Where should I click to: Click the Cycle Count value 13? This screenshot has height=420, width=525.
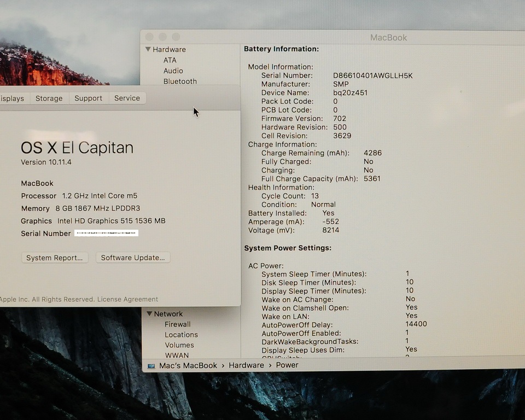[315, 196]
